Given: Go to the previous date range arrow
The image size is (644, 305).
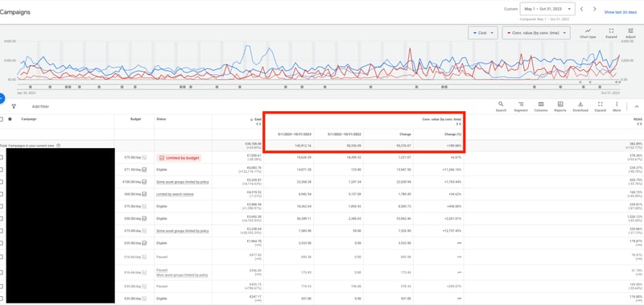Looking at the screenshot, I should tap(581, 9).
